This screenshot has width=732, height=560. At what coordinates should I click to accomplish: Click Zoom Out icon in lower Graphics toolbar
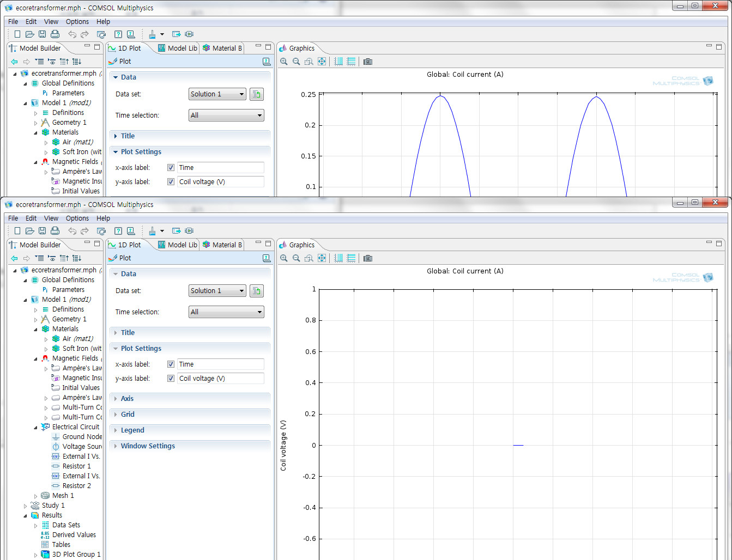click(297, 258)
